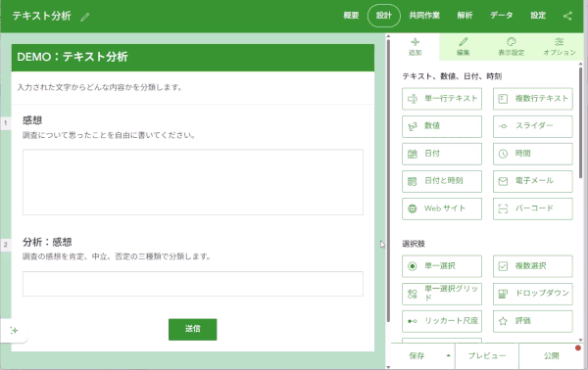The image size is (588, 370).
Task: Open the 解析 tab
Action: (465, 16)
